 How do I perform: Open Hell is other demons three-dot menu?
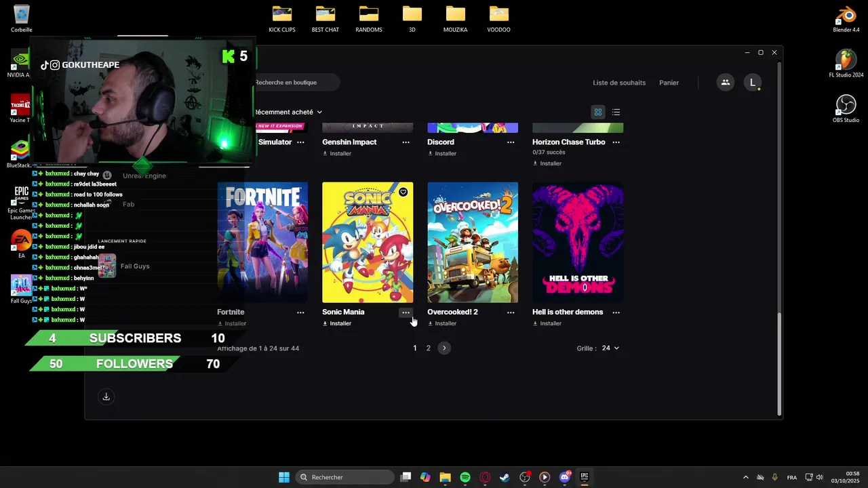tap(616, 312)
